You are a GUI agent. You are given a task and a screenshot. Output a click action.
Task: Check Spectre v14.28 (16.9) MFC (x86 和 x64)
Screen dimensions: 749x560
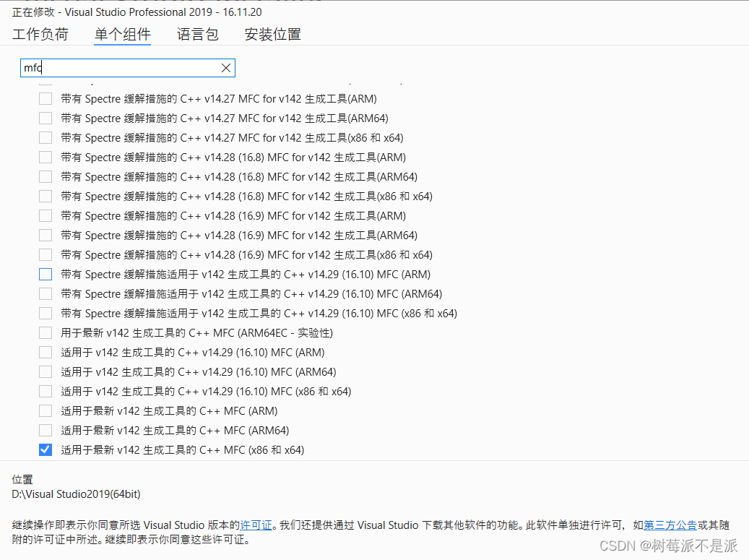coord(46,254)
